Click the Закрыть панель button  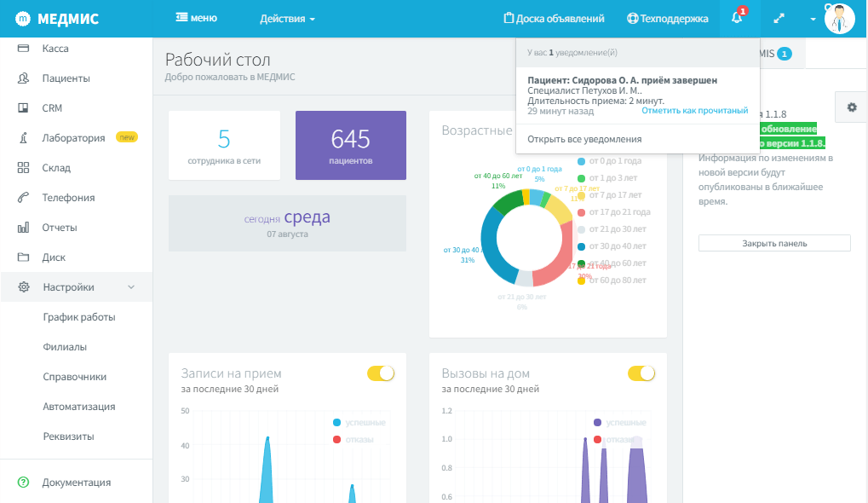pyautogui.click(x=774, y=243)
